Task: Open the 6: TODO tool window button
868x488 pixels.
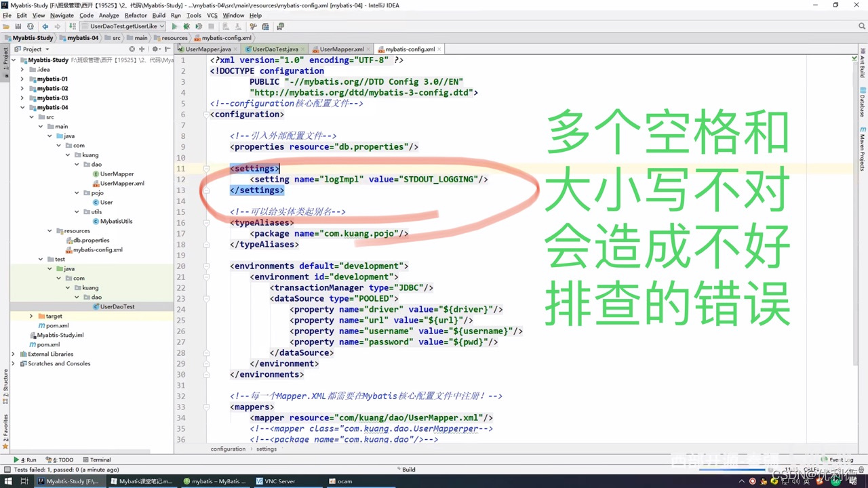Action: (x=60, y=460)
